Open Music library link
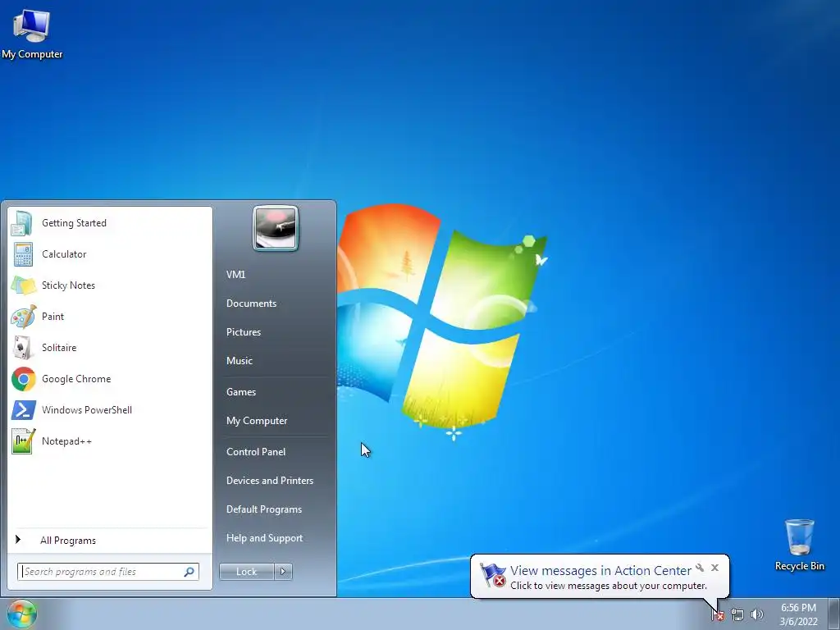840x630 pixels. [x=240, y=361]
